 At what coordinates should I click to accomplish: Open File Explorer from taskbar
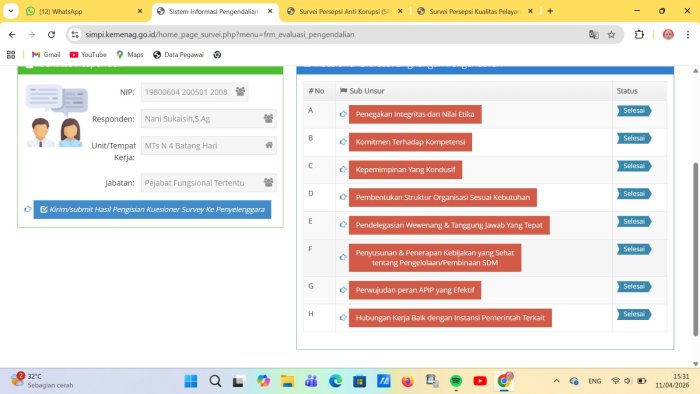pos(288,381)
